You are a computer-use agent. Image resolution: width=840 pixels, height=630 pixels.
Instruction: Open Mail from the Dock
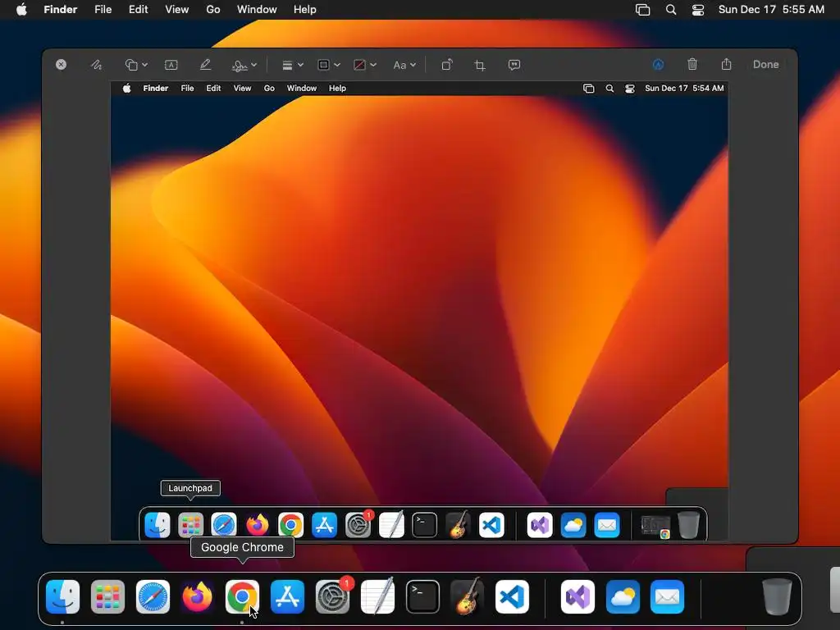click(x=667, y=597)
